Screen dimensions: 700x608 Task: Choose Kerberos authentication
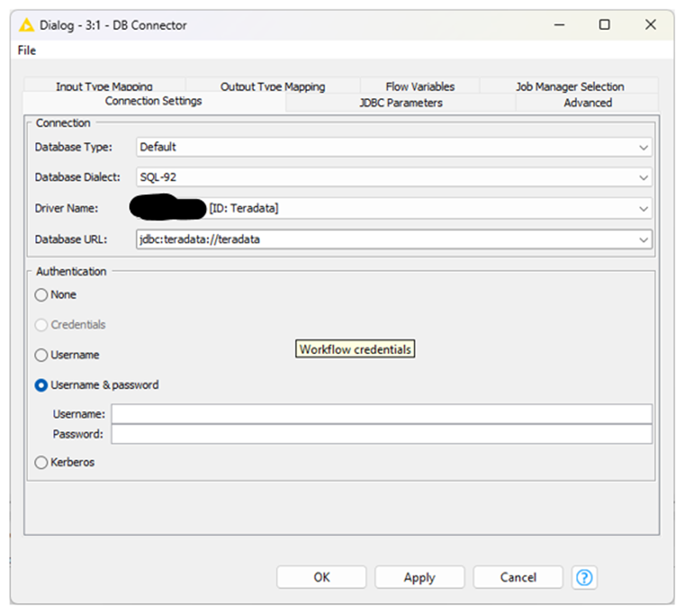click(41, 463)
